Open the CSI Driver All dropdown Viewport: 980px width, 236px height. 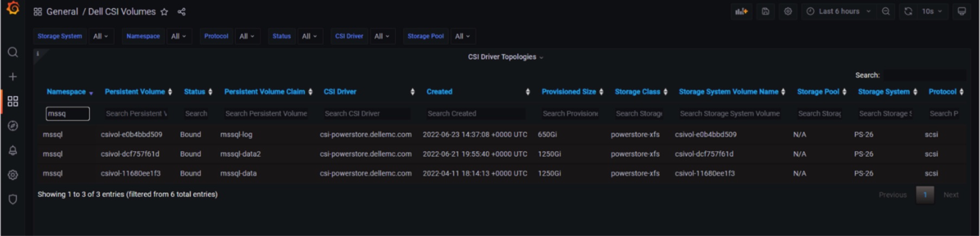coord(382,36)
